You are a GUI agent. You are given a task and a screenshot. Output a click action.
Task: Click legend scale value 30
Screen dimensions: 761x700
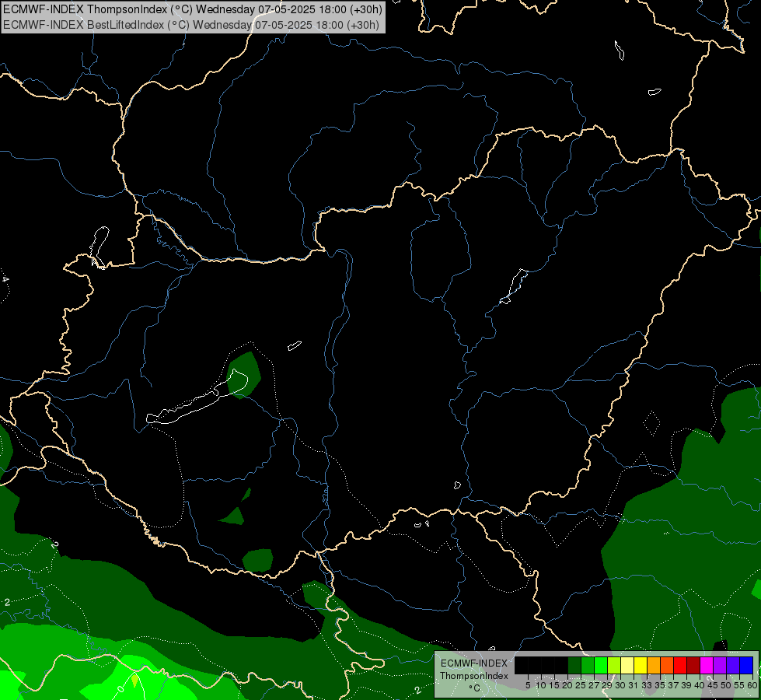[x=620, y=685]
